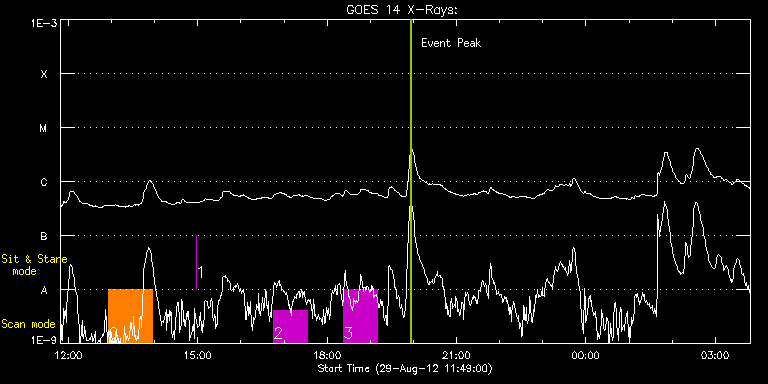Click the B class axis label
Image resolution: width=768 pixels, height=384 pixels.
(44, 236)
